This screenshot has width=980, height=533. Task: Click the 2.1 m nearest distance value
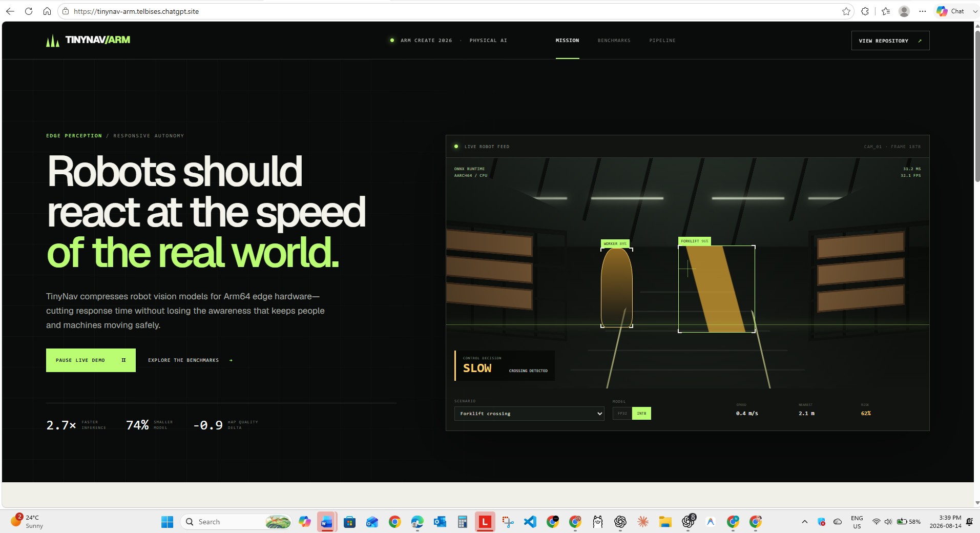click(806, 413)
